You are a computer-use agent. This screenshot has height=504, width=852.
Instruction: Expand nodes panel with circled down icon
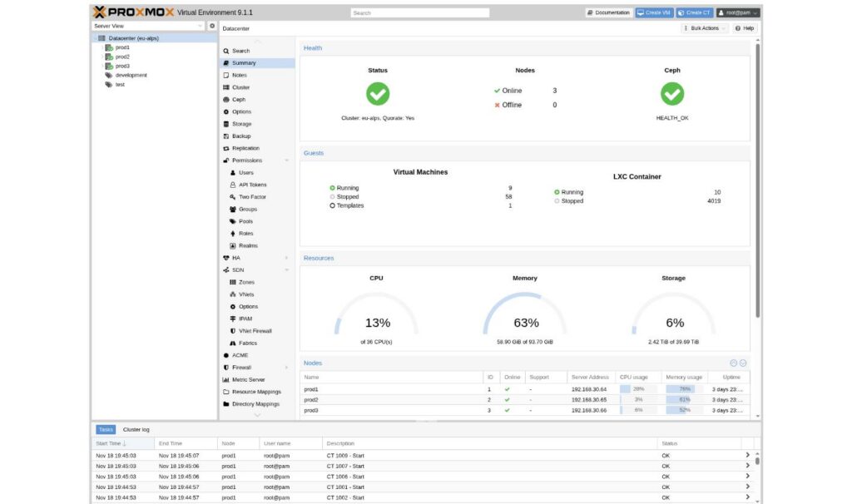pyautogui.click(x=743, y=363)
